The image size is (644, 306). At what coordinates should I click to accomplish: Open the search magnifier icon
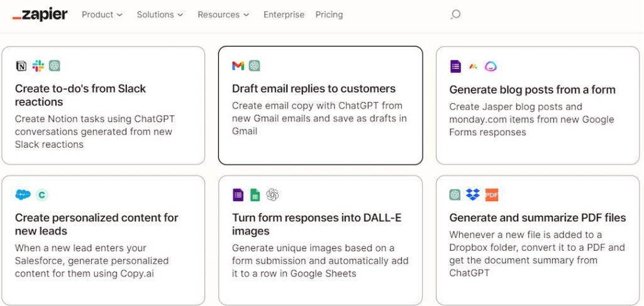[x=455, y=15]
